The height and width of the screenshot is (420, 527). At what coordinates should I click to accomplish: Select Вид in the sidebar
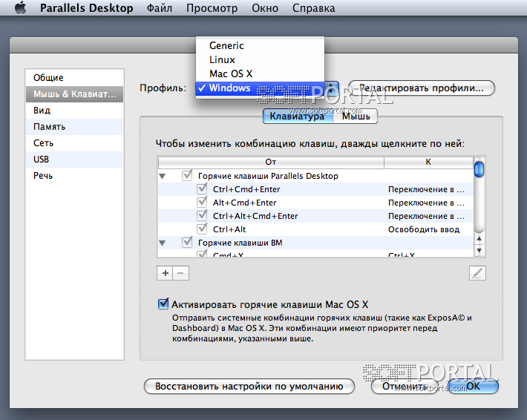75,111
